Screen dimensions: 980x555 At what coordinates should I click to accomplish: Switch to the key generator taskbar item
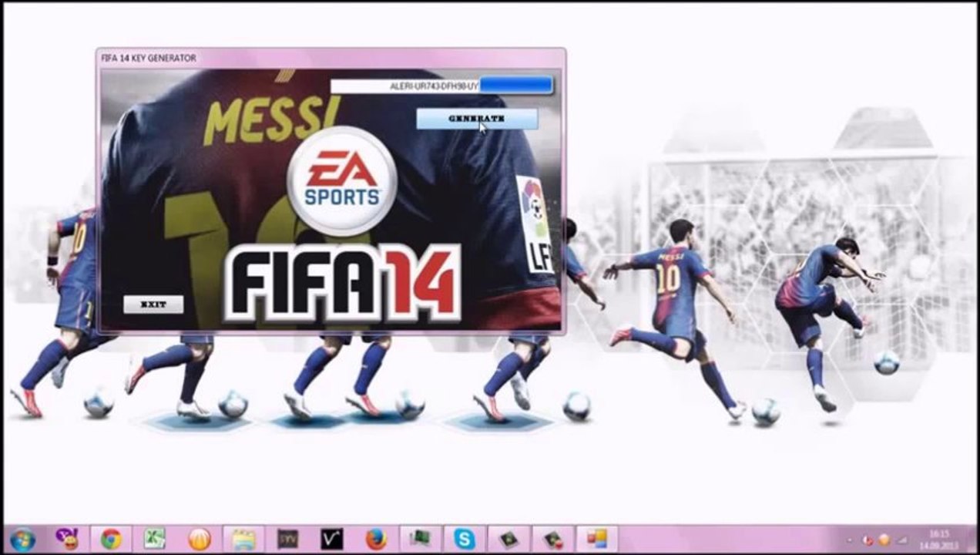point(597,539)
